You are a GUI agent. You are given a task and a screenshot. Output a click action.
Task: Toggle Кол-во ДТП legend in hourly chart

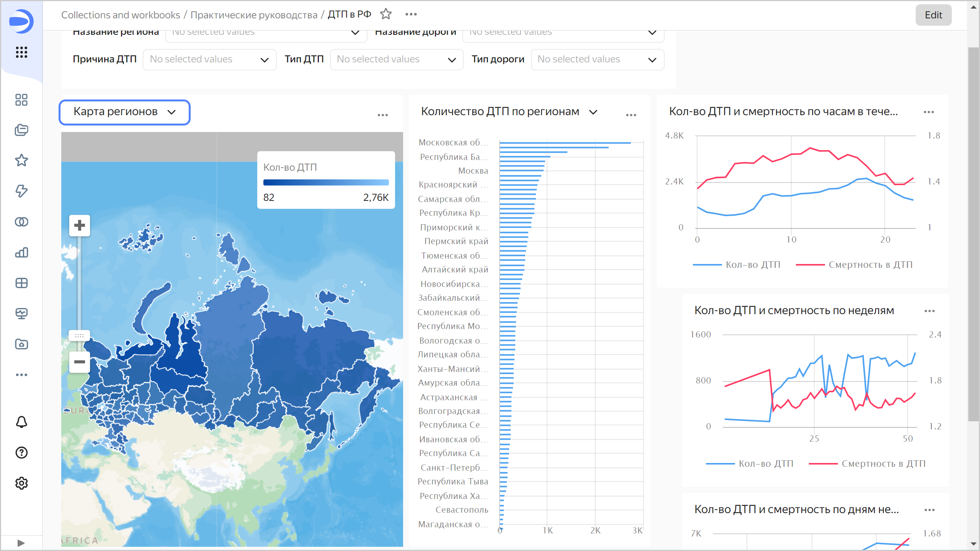[x=753, y=265]
